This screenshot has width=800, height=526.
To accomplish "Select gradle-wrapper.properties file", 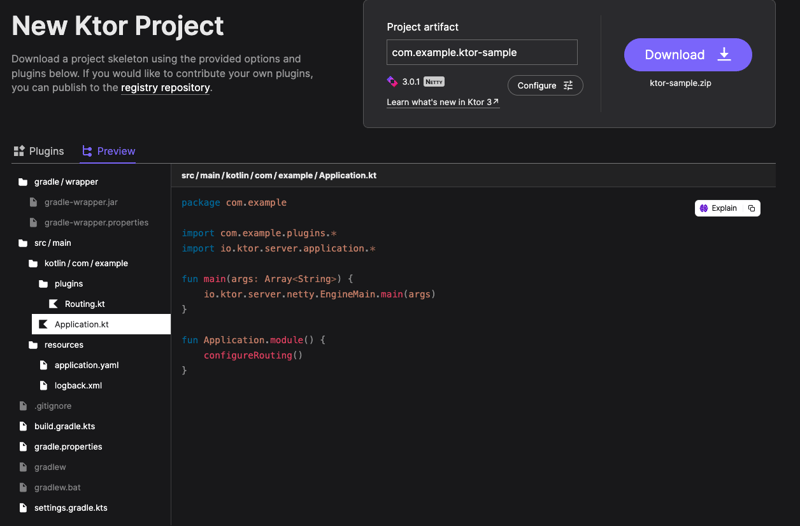I will [96, 222].
